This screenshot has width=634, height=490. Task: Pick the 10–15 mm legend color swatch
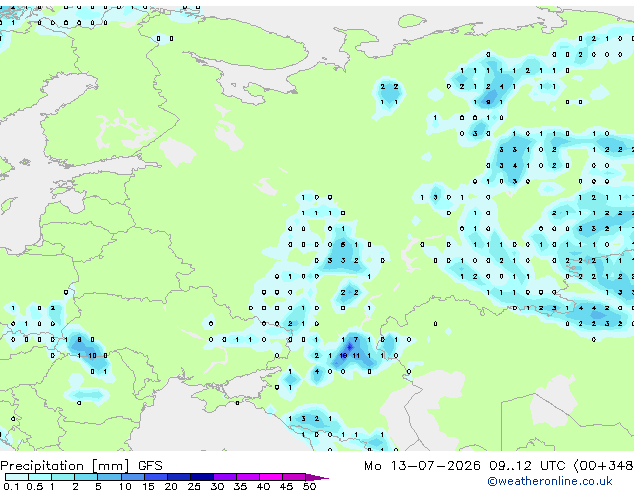pyautogui.click(x=132, y=477)
